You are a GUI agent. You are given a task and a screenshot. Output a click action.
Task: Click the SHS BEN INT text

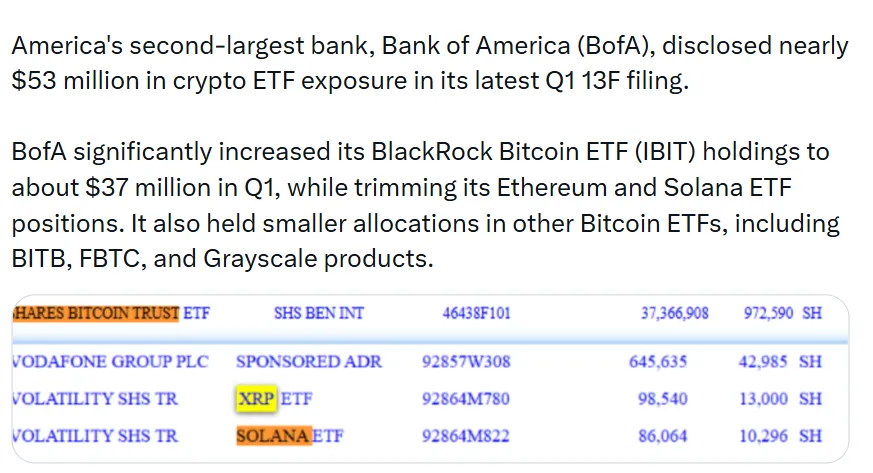coord(318,313)
